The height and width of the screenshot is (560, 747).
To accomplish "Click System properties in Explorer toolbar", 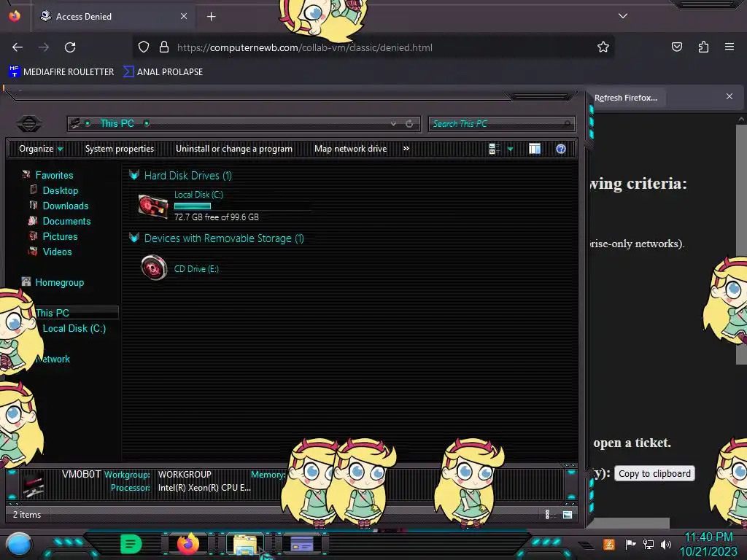I will (120, 149).
